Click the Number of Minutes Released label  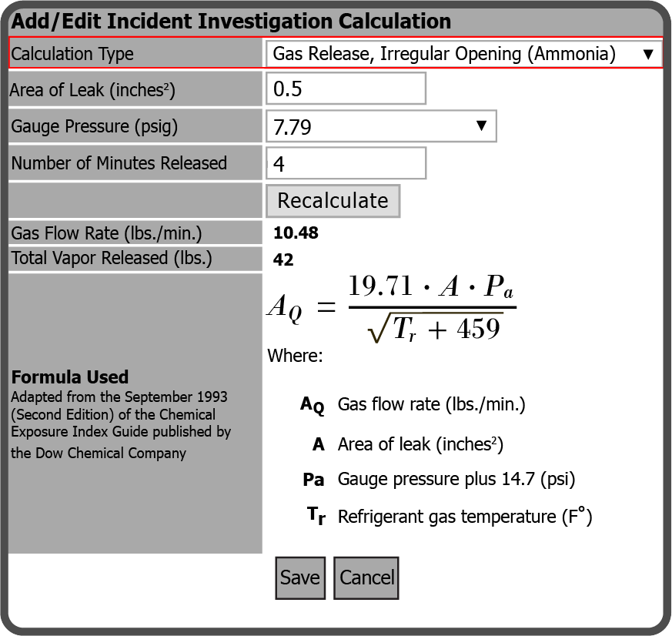click(x=119, y=163)
